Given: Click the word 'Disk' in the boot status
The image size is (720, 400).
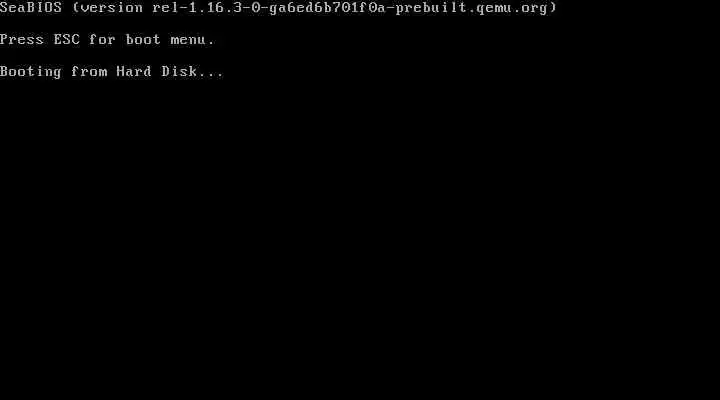Looking at the screenshot, I should 179,72.
